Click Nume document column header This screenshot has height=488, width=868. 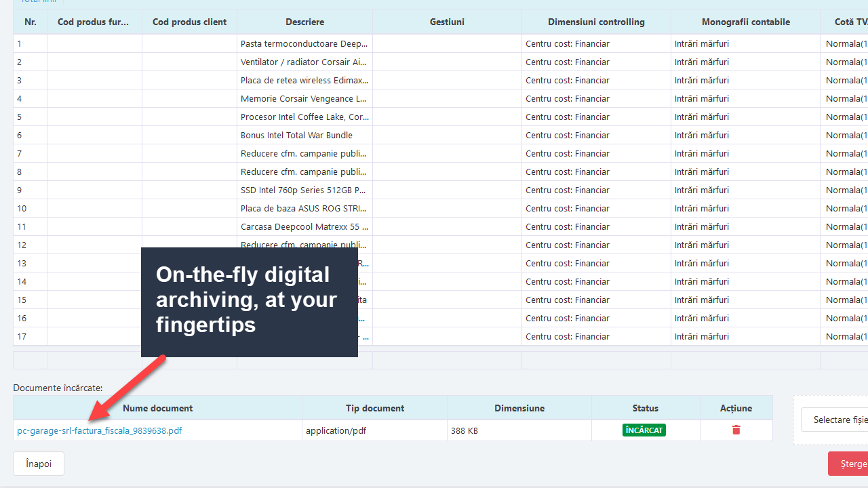tap(158, 408)
